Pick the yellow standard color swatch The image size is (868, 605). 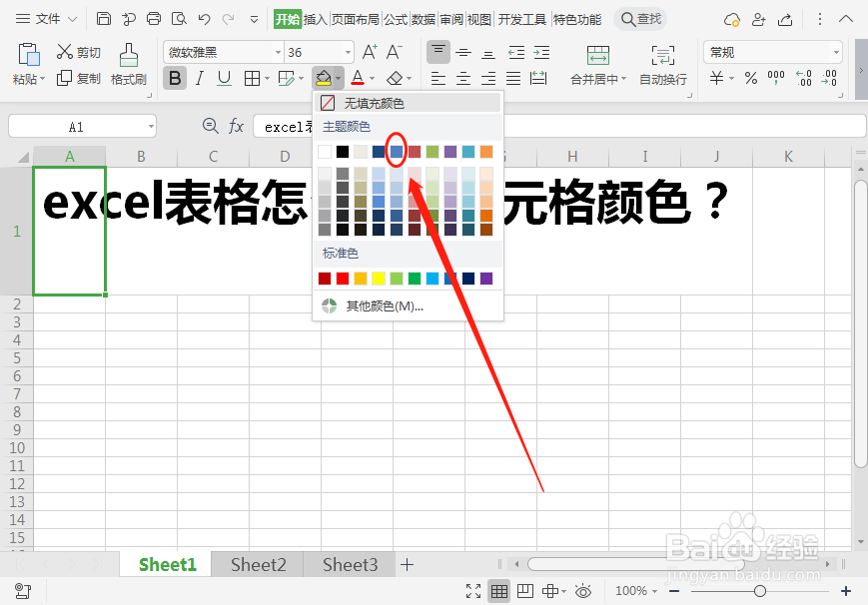379,279
